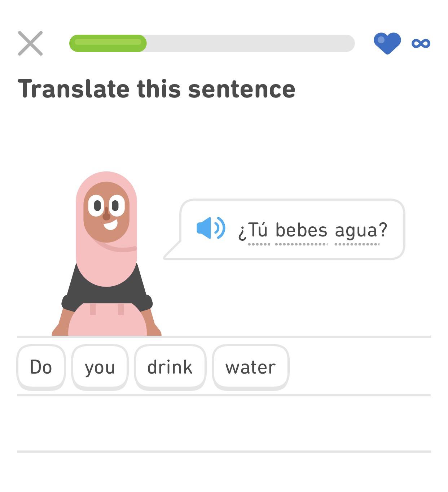Select the "you" word tile
Image resolution: width=448 pixels, height=492 pixels.
click(x=100, y=367)
